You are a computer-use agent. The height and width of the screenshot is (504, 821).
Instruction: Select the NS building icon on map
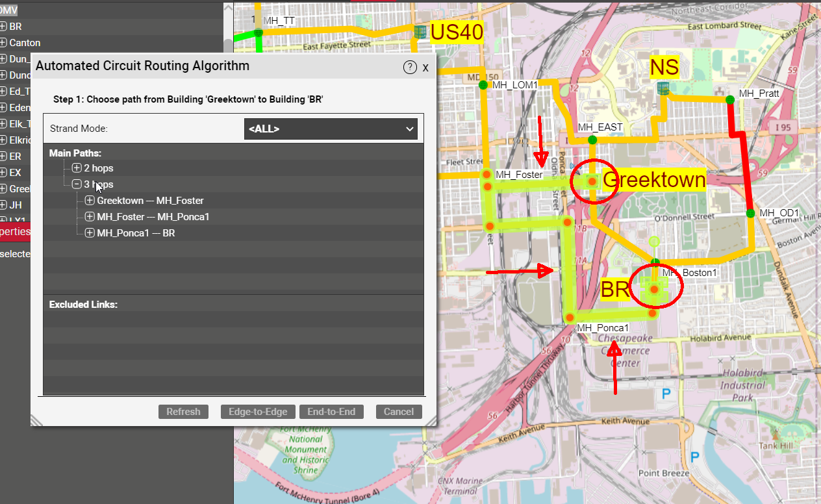pos(663,89)
